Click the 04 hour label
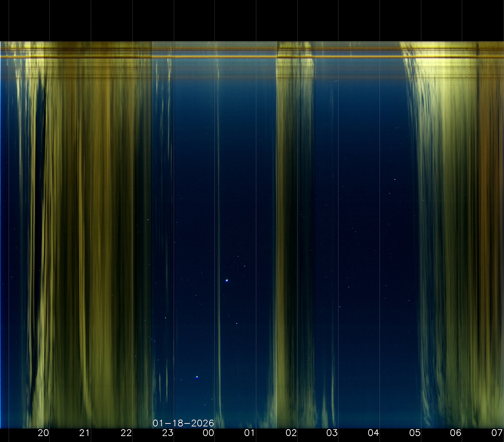The image size is (504, 442). [373, 433]
